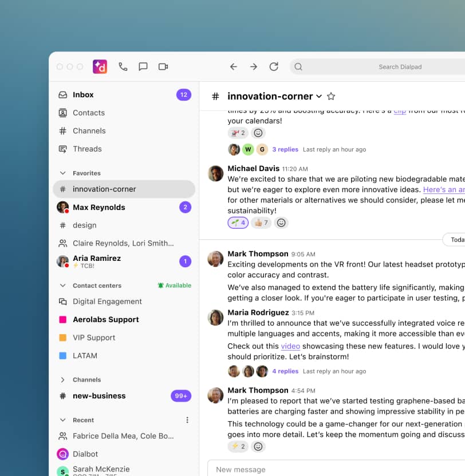Click the channel hash icon in header

215,96
